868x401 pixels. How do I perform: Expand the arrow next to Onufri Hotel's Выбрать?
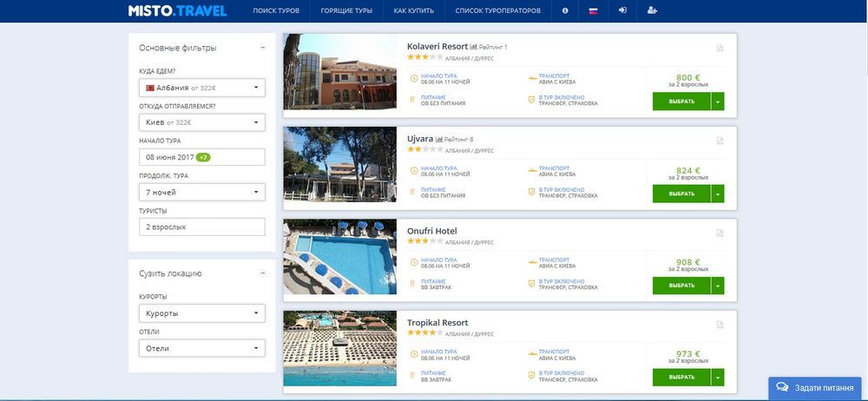coord(717,286)
